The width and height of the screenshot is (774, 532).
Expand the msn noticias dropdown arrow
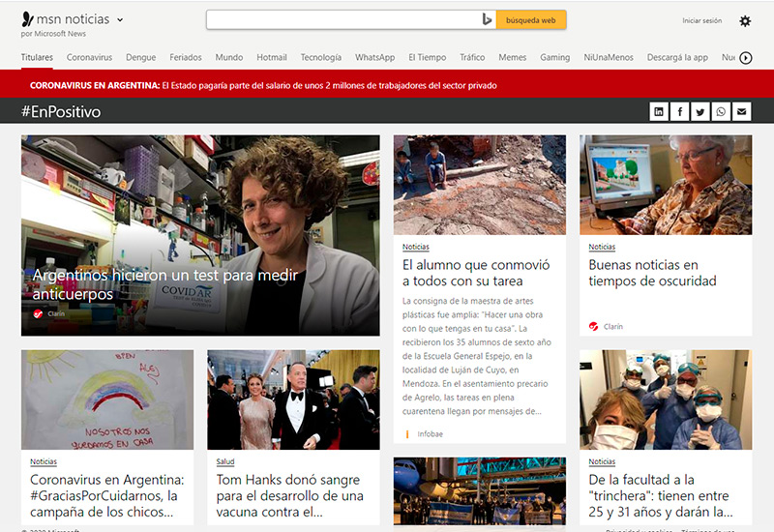(x=120, y=19)
